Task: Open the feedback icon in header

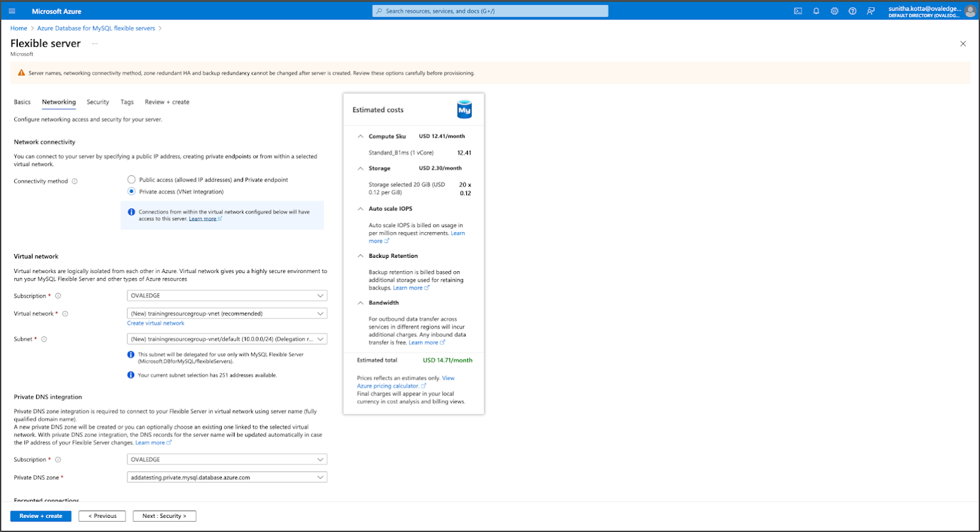Action: (870, 11)
